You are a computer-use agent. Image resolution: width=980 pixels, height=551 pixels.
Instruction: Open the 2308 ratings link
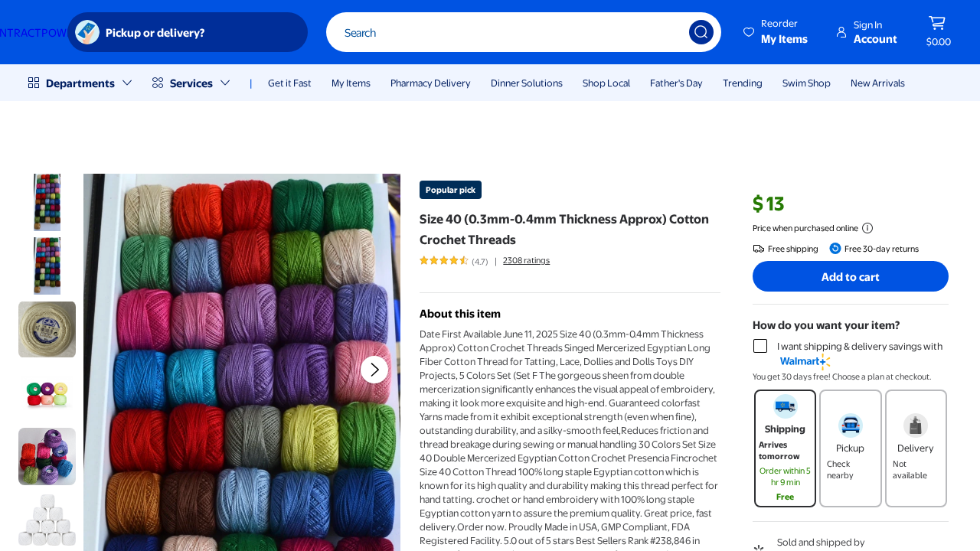[526, 260]
